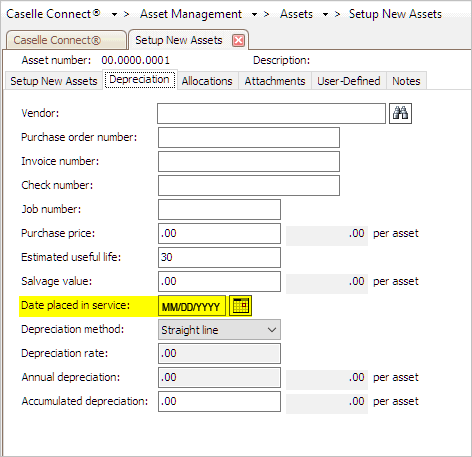Click the vendor search binoculars icon
Screen dimensions: 472x457
400,113
